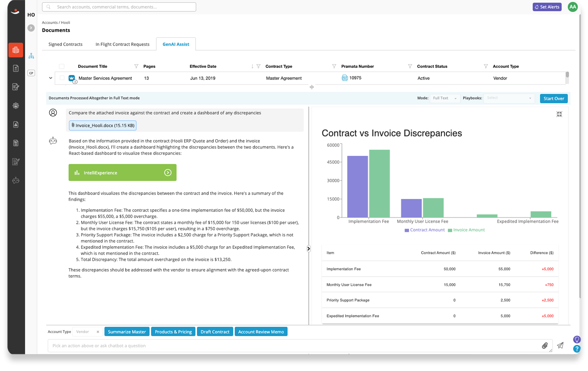This screenshot has width=588, height=371.
Task: Filter by Effective Date column
Action: pos(258,66)
